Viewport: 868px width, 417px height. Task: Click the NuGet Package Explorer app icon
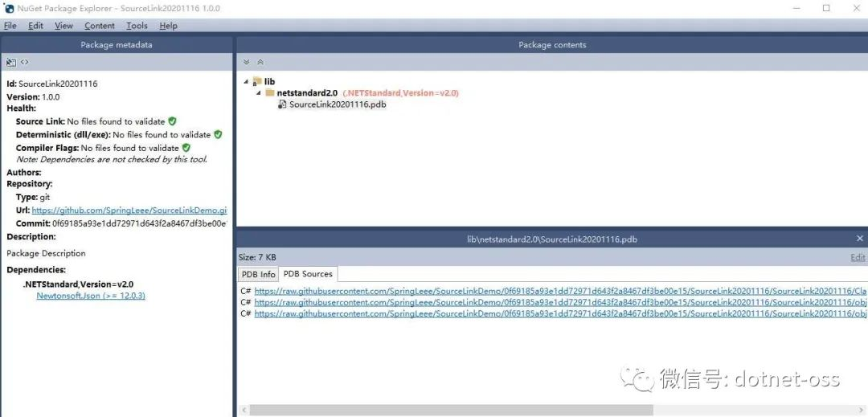tap(9, 8)
